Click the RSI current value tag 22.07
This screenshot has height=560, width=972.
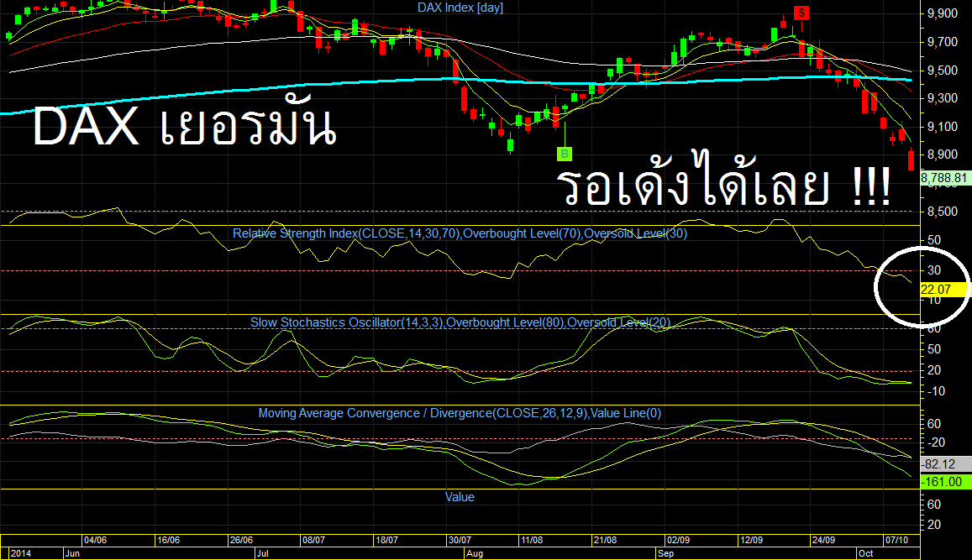point(943,290)
